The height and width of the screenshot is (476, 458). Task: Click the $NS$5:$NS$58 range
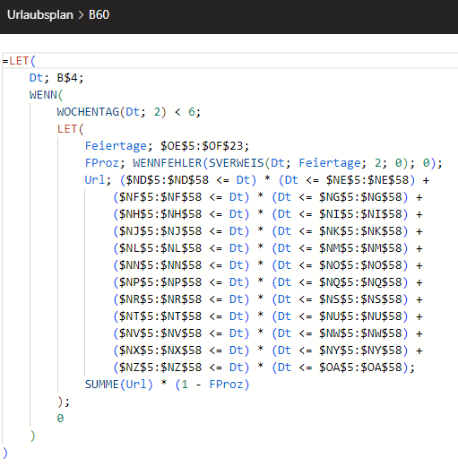(x=360, y=299)
